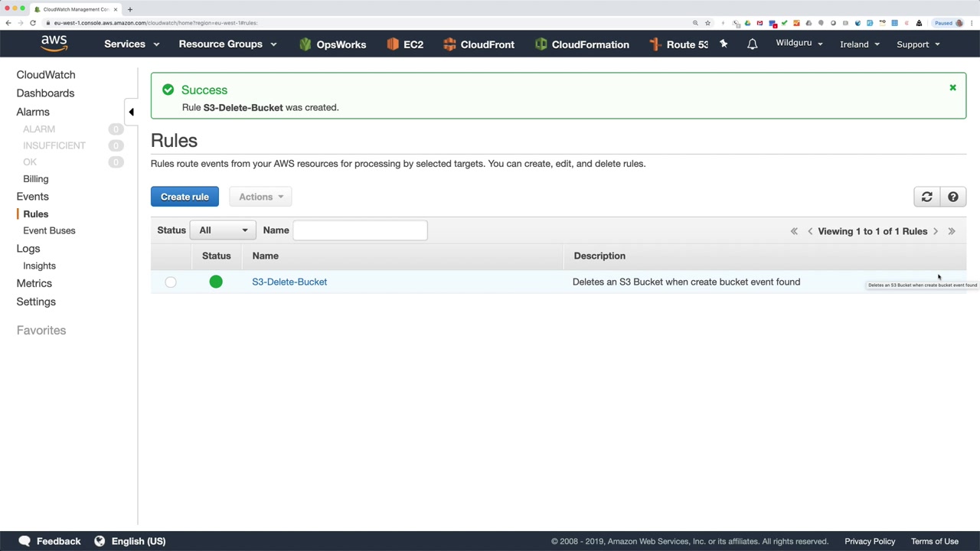
Task: Click the browser back arrow
Action: (x=8, y=23)
